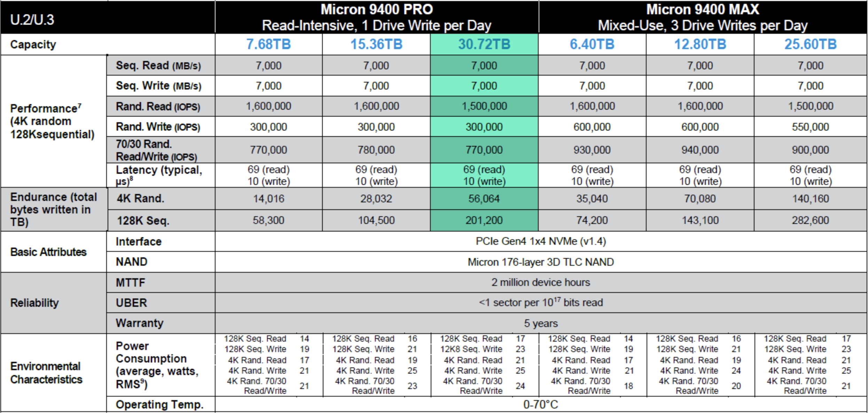868x413 pixels.
Task: Click the Rand. Write (IOPS) row label
Action: tap(158, 127)
